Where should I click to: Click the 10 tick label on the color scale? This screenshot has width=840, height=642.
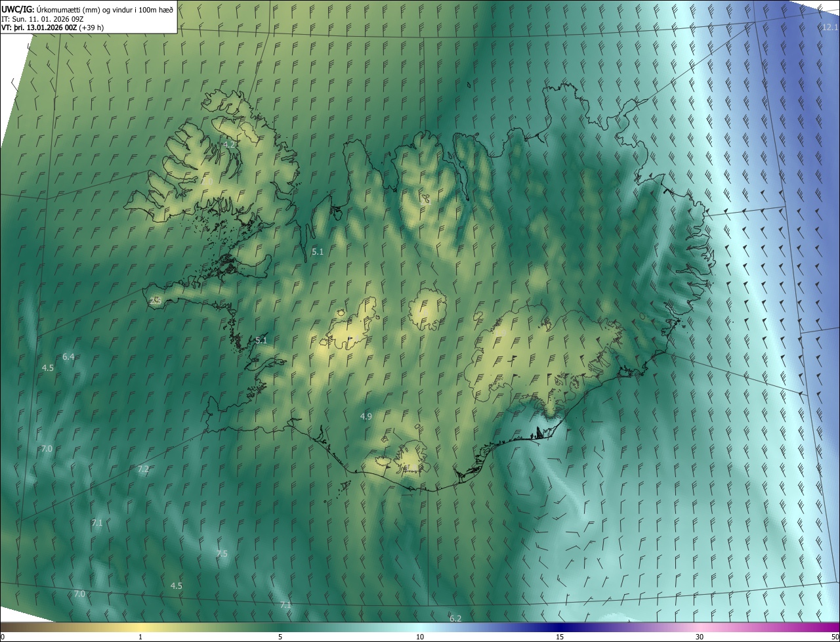pos(420,637)
